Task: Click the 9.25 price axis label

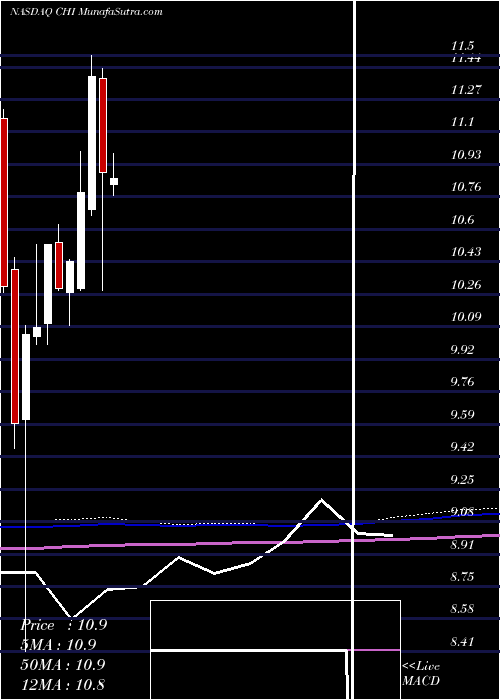Action: coord(462,480)
